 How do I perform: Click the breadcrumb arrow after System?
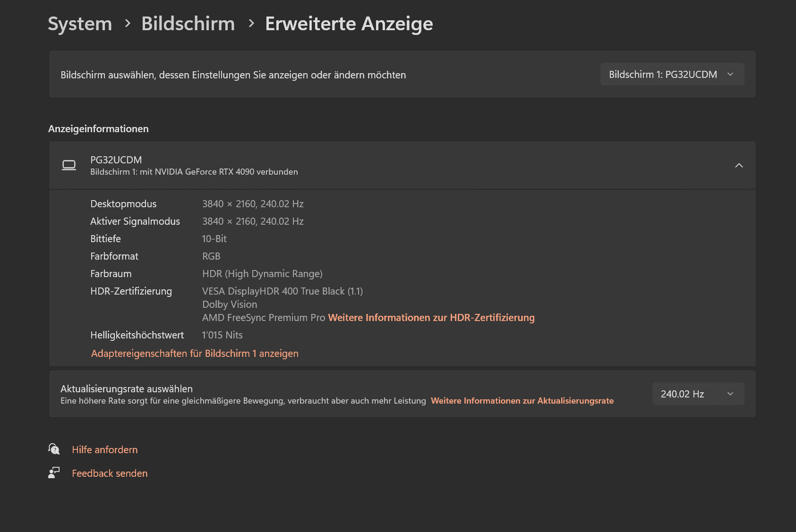(x=128, y=23)
